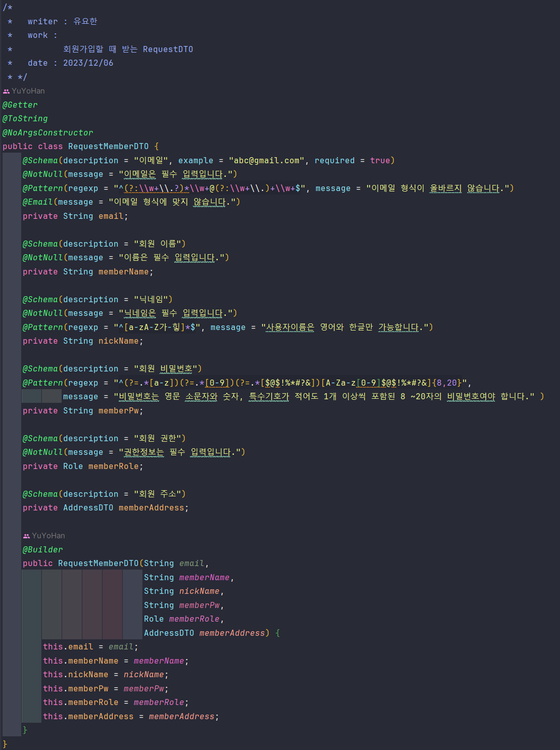
Task: Click the Role memberRole, constructor parameter
Action: 184,619
